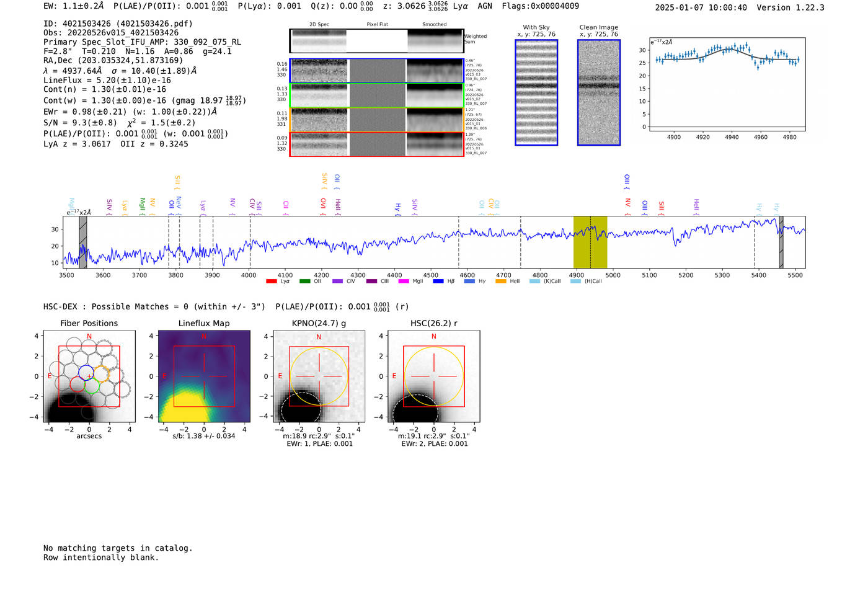Click the blue fiber circle in Fiber Positions
Viewport: 868px width, 591px height.
click(x=86, y=374)
